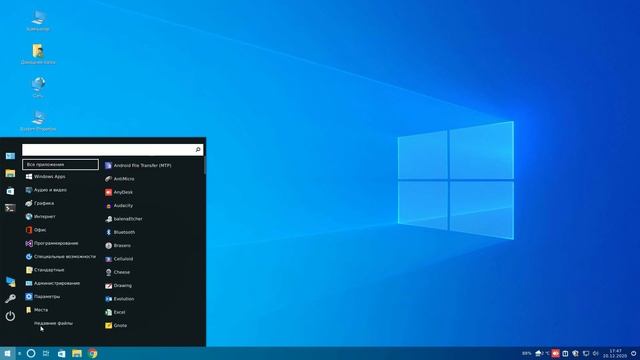Viewport: 640px width, 360px height.
Task: Click the network monitor tray icon
Action: [x=586, y=353]
